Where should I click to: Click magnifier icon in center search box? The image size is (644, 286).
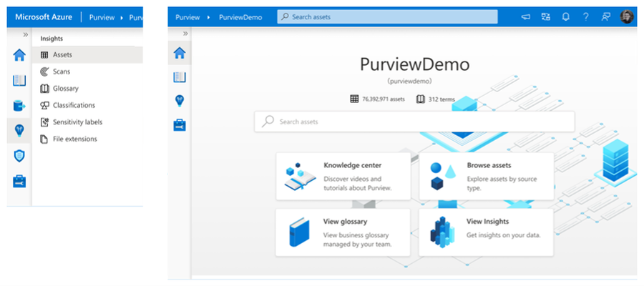pyautogui.click(x=268, y=122)
